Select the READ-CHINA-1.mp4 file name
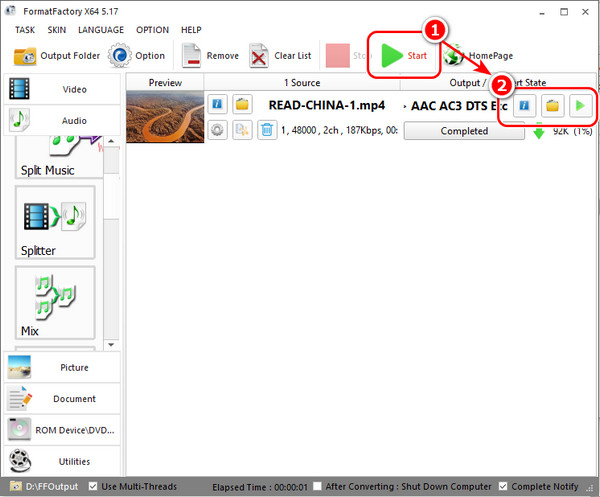 [x=327, y=105]
